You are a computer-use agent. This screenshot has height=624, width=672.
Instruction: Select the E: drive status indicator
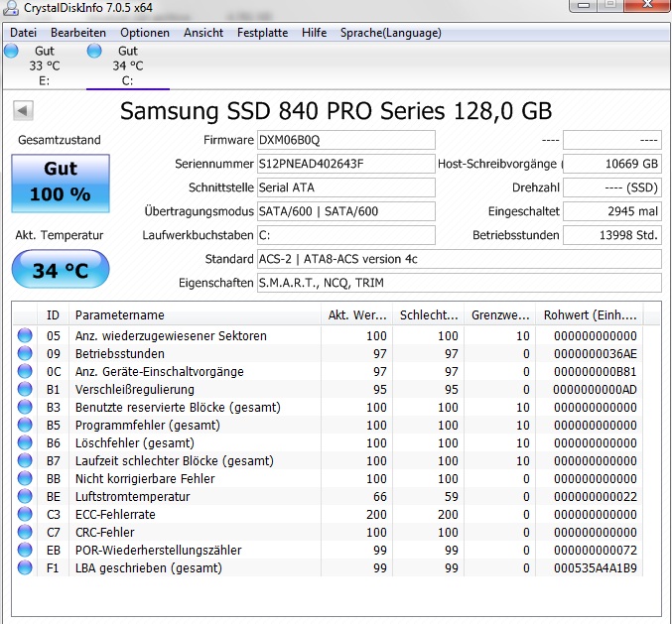(12, 51)
